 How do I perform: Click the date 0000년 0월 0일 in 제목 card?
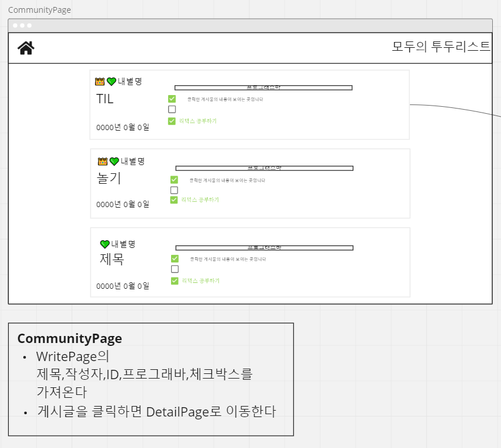pyautogui.click(x=123, y=286)
